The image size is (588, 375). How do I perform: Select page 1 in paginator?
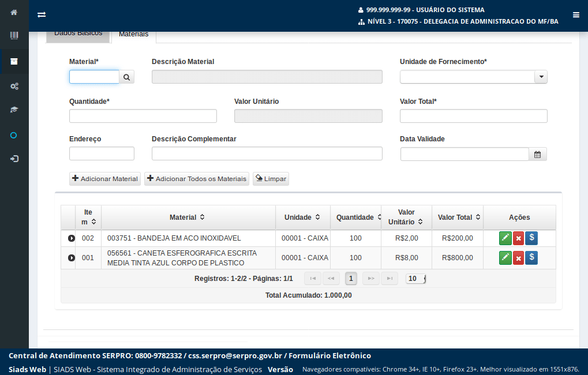[x=351, y=279]
